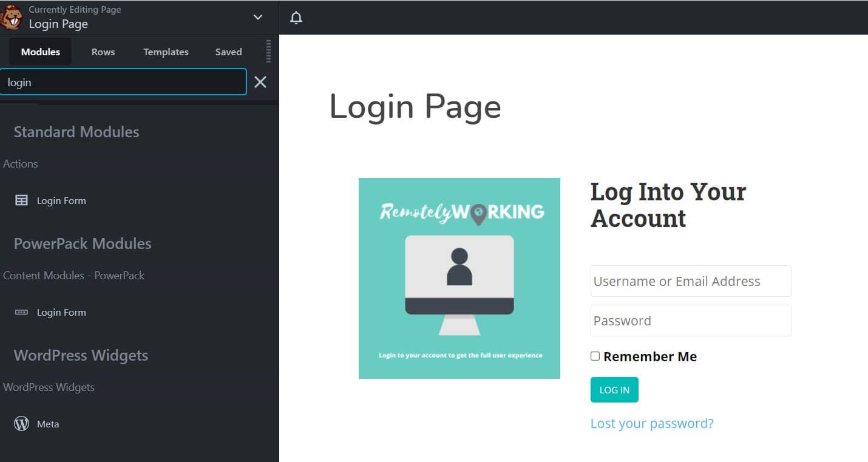Open the Templates tab
This screenshot has width=868, height=462.
pyautogui.click(x=166, y=52)
